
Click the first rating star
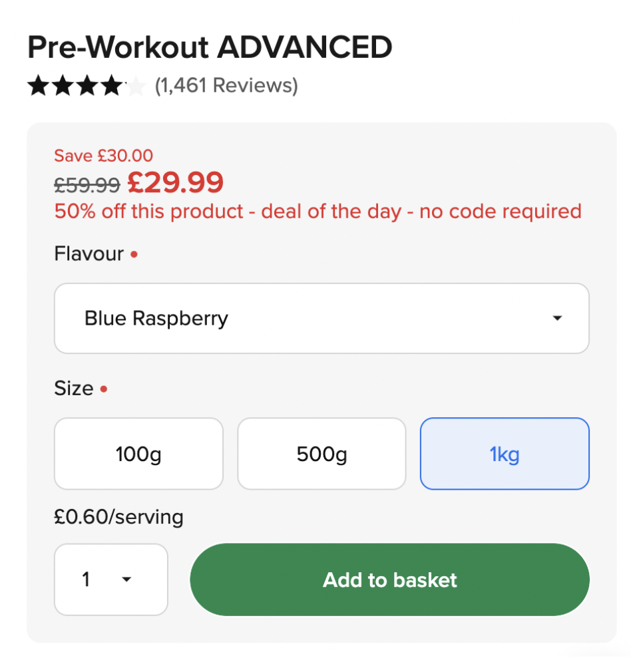coord(39,85)
